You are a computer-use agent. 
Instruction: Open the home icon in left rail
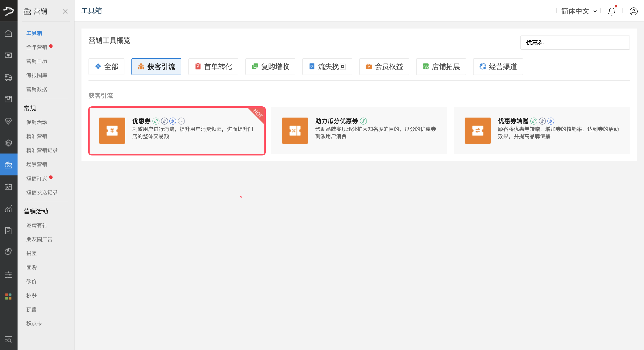click(x=8, y=33)
